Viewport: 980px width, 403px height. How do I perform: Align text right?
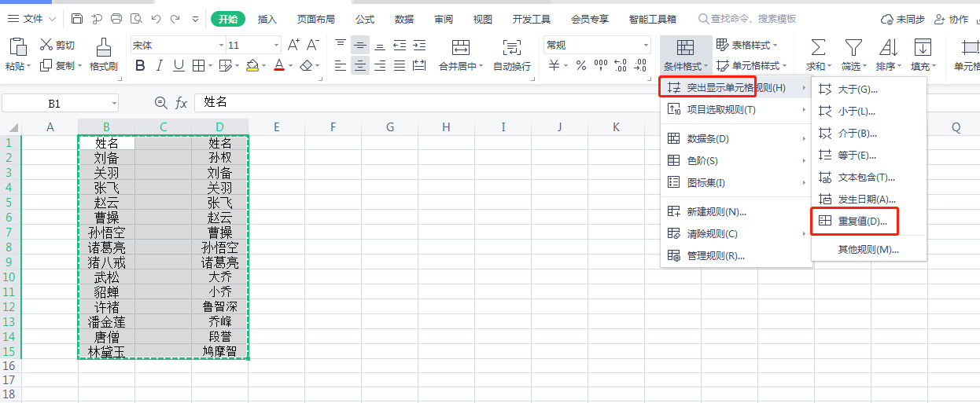tap(380, 66)
